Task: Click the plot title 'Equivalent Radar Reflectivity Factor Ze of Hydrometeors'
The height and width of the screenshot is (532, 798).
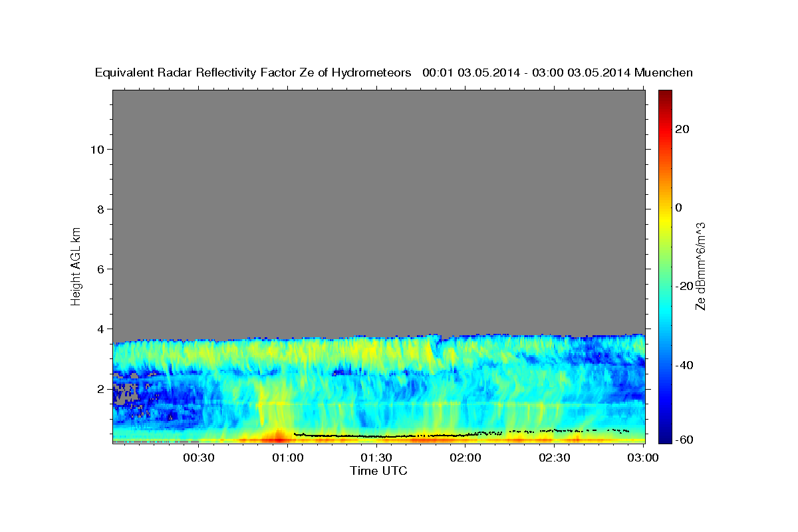Action: [253, 72]
